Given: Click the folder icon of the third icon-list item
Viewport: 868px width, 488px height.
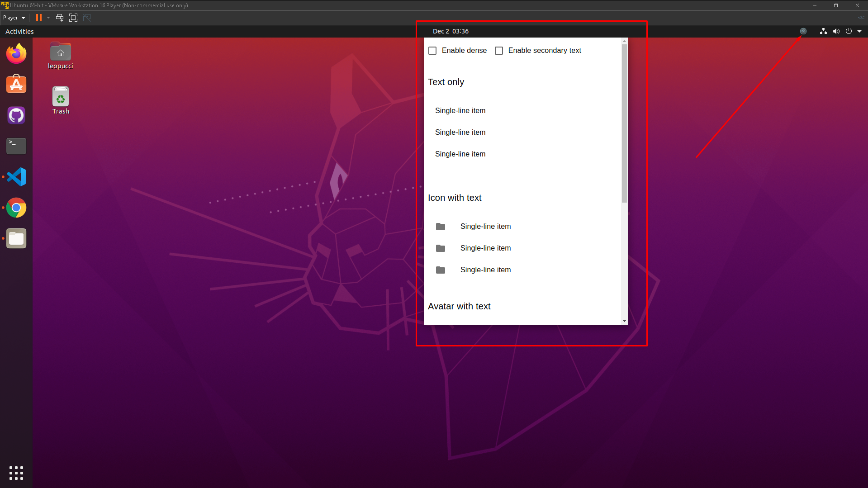Looking at the screenshot, I should coord(441,270).
